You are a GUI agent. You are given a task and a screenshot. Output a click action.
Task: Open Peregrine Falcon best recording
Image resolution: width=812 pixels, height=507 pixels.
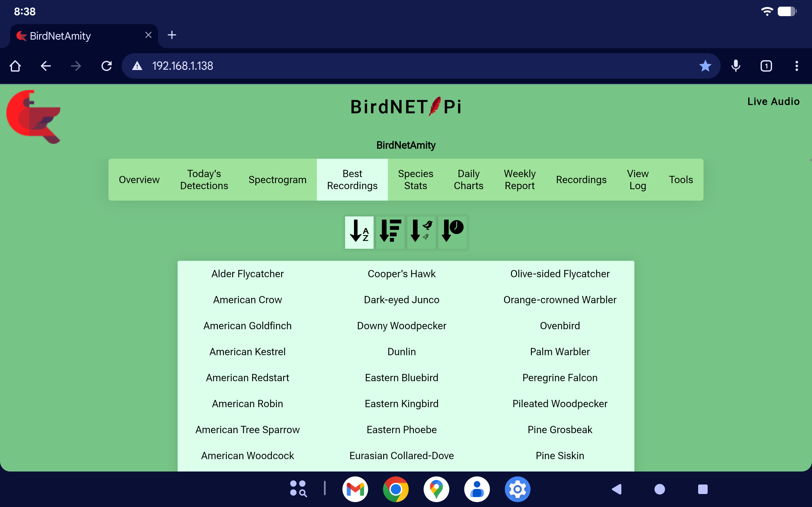560,378
